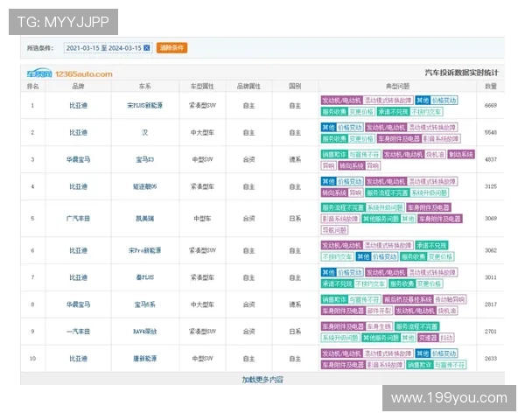This screenshot has height=420, width=525.
Task: Click 中型车 in the 凯美瑞 row
Action: tap(202, 219)
